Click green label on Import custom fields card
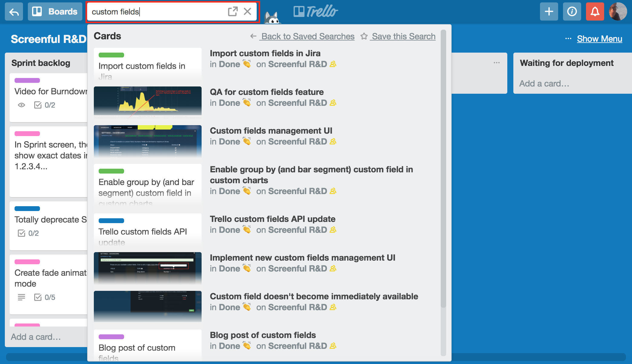The image size is (632, 364). 111,55
